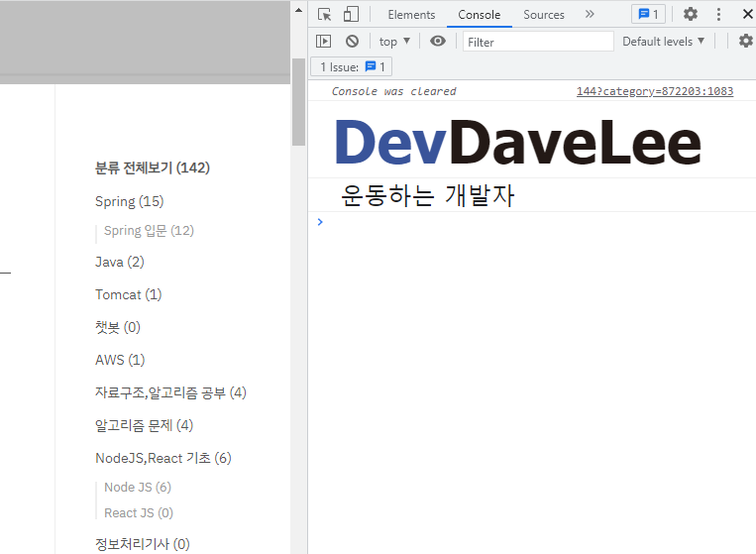The image size is (756, 554).
Task: Open '정보처리기사 (0)' category
Action: (143, 544)
